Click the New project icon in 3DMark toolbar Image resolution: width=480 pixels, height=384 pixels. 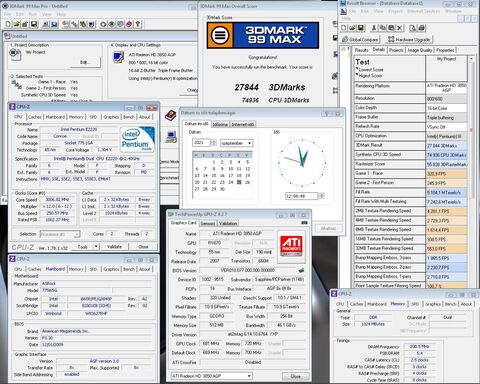tap(8, 24)
